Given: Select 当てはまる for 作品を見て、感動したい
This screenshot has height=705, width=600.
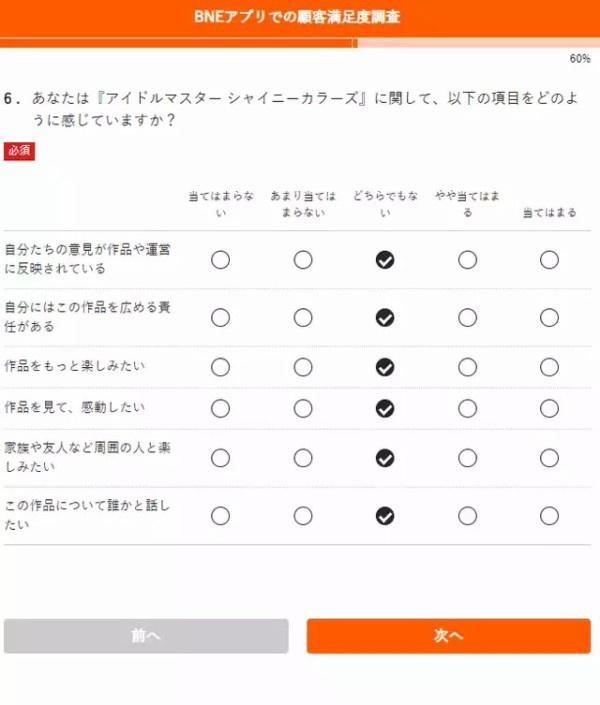Looking at the screenshot, I should (549, 409).
